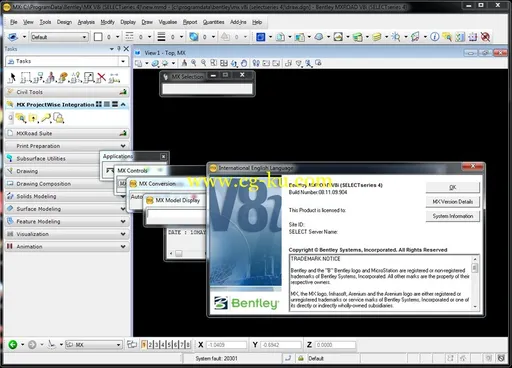Click the ProjectWise key tool icon
The height and width of the screenshot is (368, 512).
point(46,118)
